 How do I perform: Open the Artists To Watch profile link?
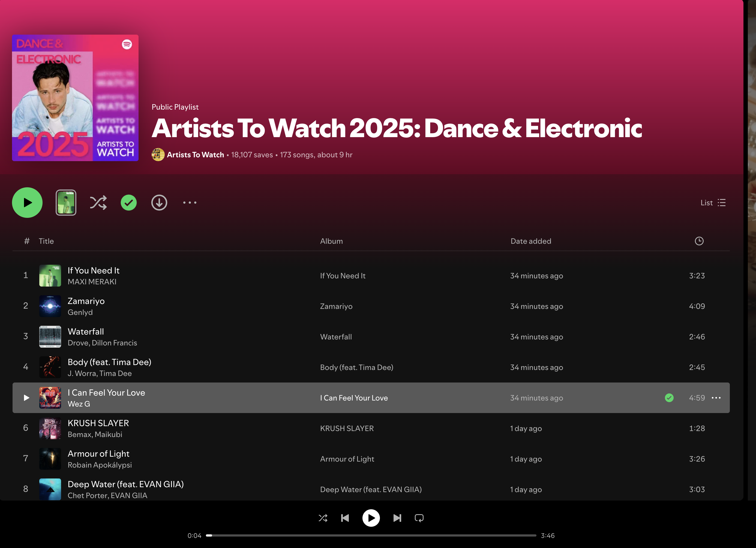click(195, 155)
